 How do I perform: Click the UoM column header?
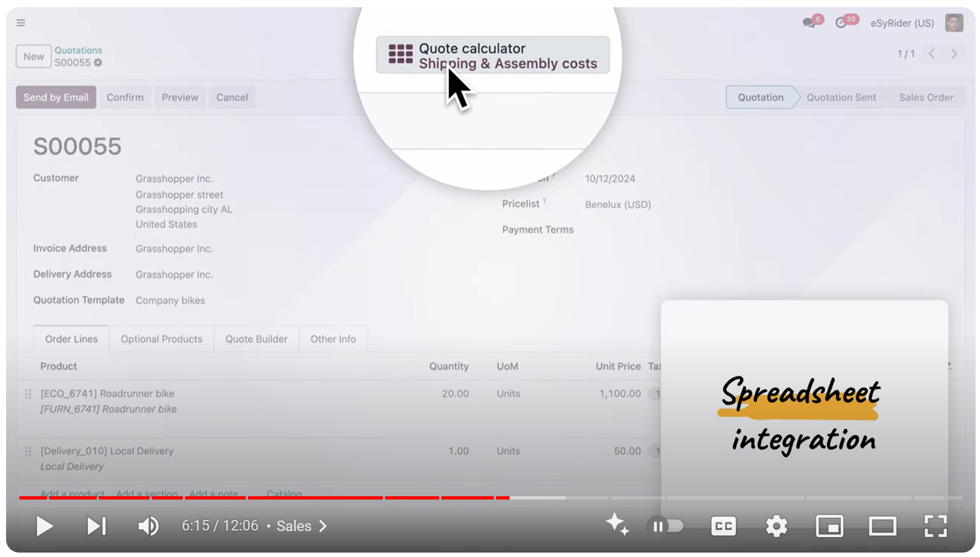click(507, 366)
